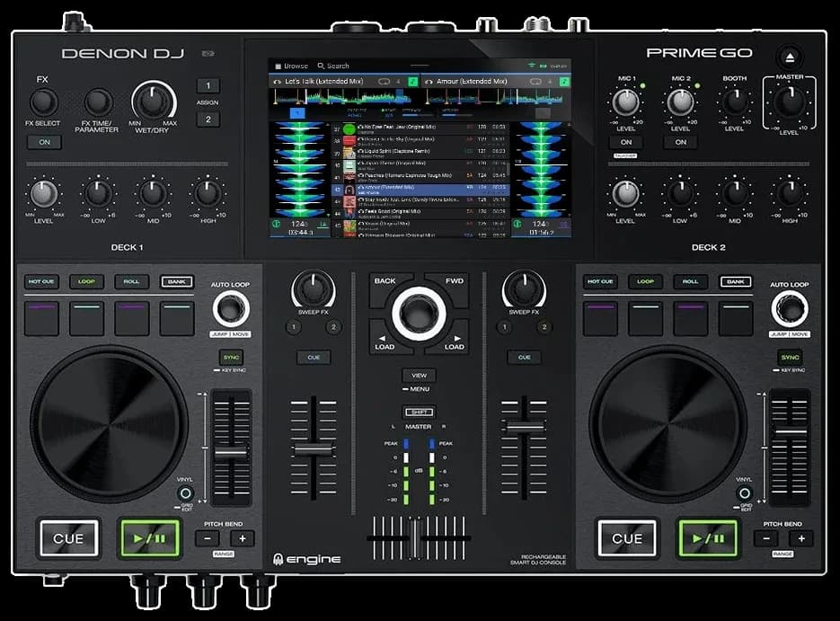Select the Feels Good (Original Mix) track row

pyautogui.click(x=419, y=213)
